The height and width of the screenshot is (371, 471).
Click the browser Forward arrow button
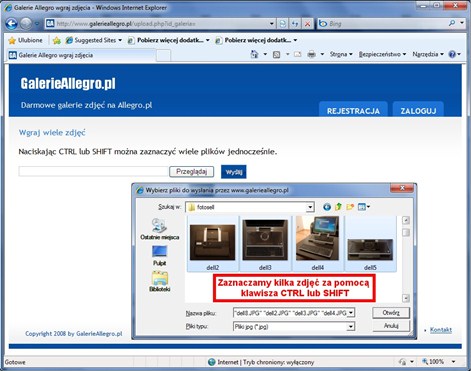coord(26,24)
